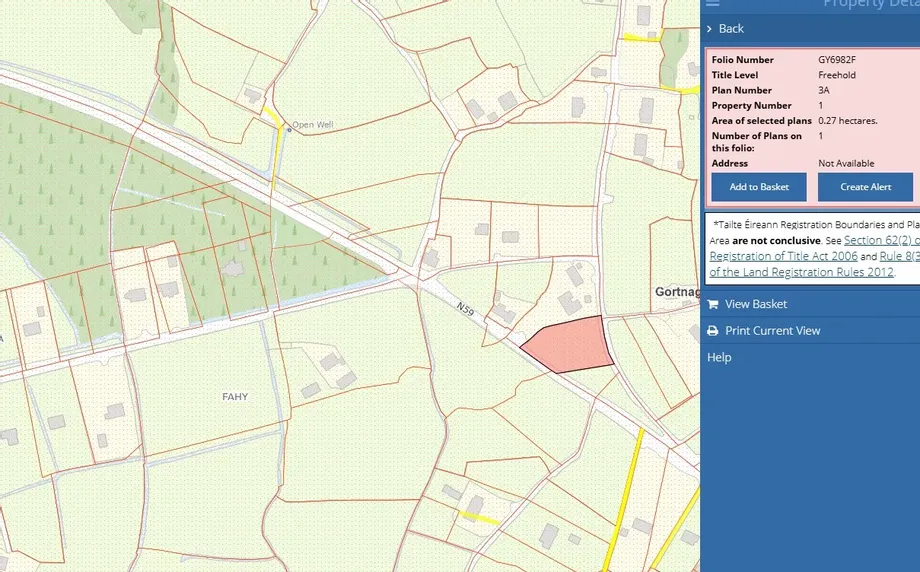This screenshot has width=920, height=572.
Task: Select the 0.27 hectares area value
Action: (x=848, y=121)
